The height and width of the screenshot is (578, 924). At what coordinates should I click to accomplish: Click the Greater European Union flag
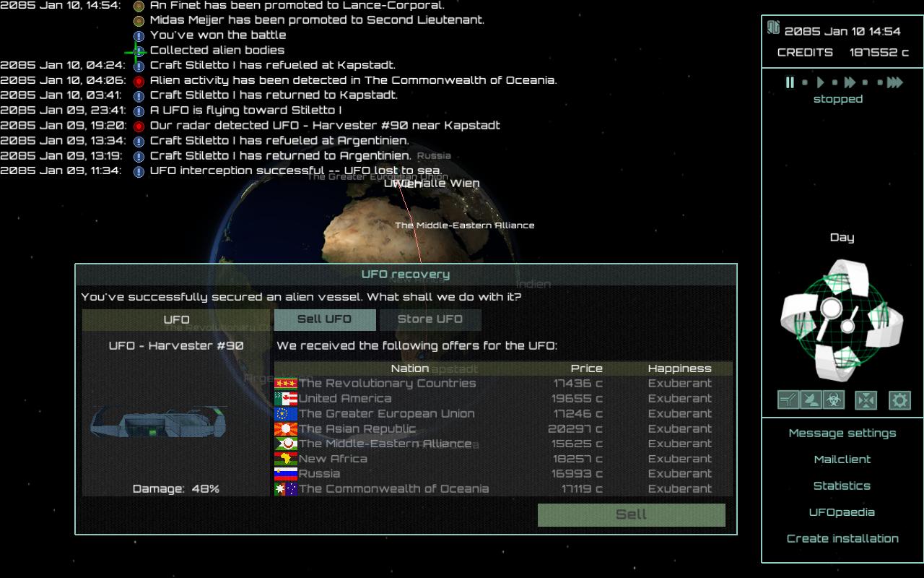tap(286, 414)
